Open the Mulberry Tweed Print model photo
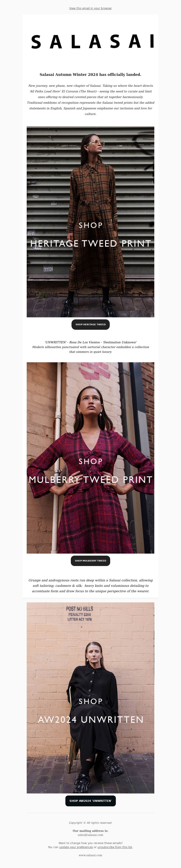 click(x=90, y=458)
